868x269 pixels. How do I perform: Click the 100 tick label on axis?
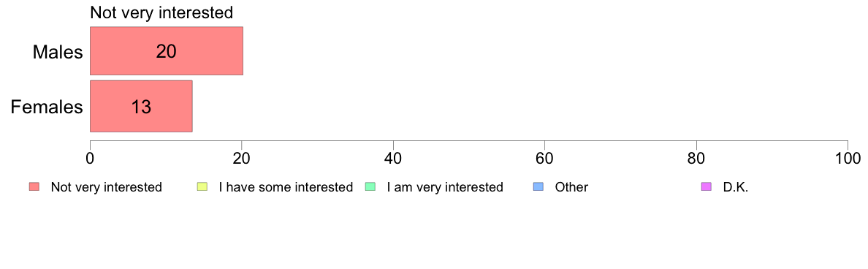click(848, 158)
